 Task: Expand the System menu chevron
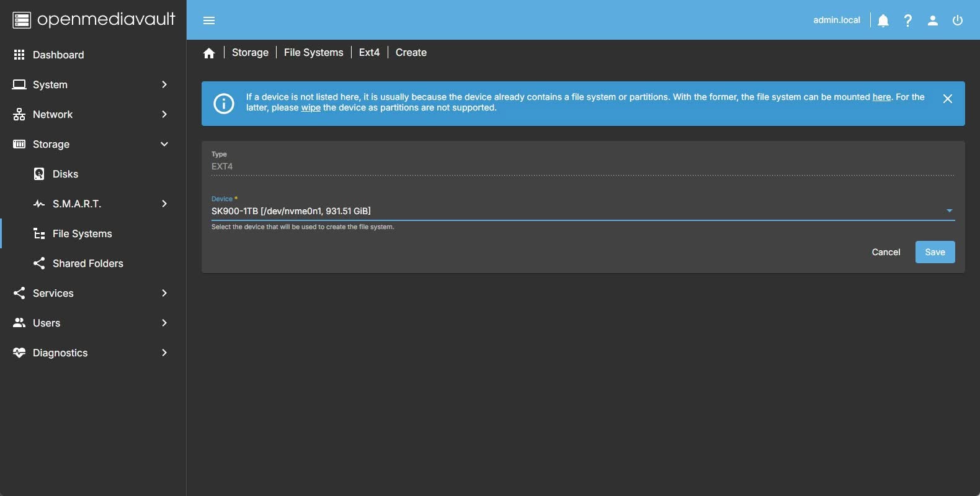pyautogui.click(x=164, y=84)
